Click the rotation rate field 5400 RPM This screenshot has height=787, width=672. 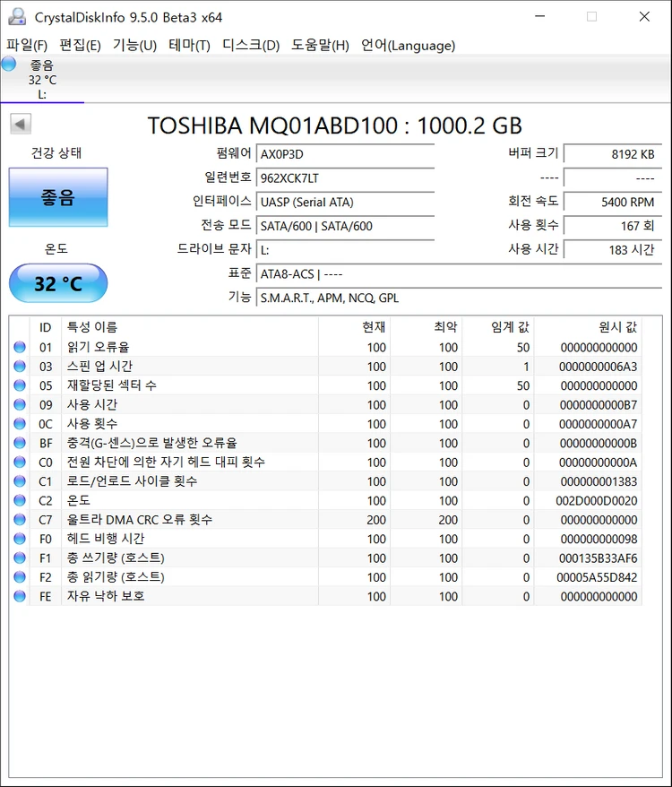point(613,202)
